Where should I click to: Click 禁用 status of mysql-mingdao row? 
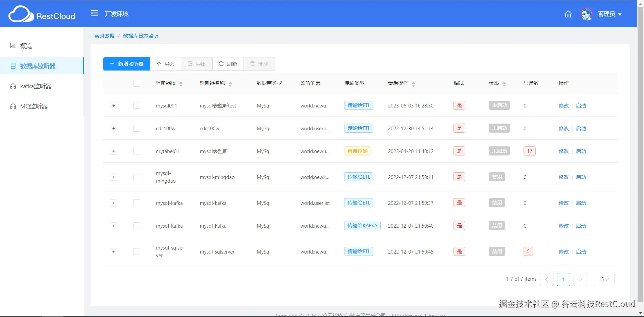497,177
